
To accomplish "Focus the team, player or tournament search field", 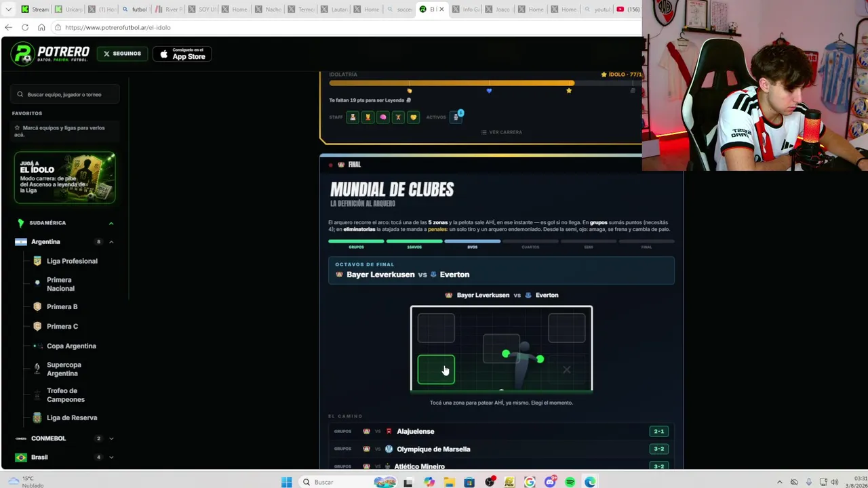I will pyautogui.click(x=65, y=94).
